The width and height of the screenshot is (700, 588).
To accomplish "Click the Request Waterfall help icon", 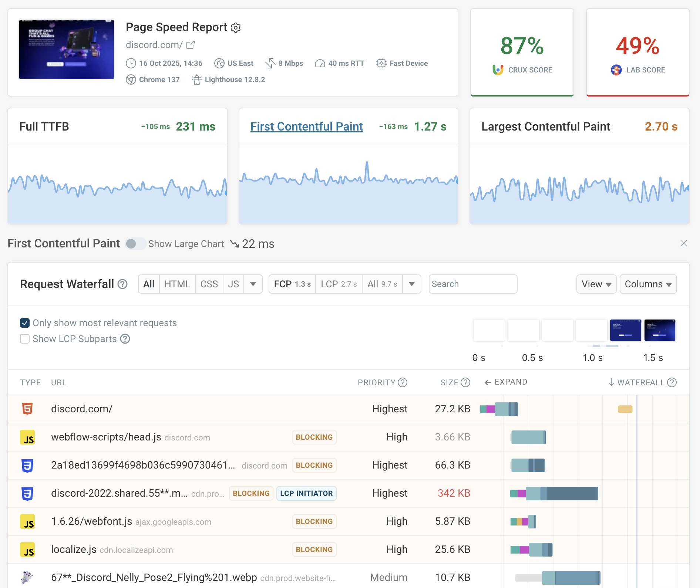I will 122,284.
